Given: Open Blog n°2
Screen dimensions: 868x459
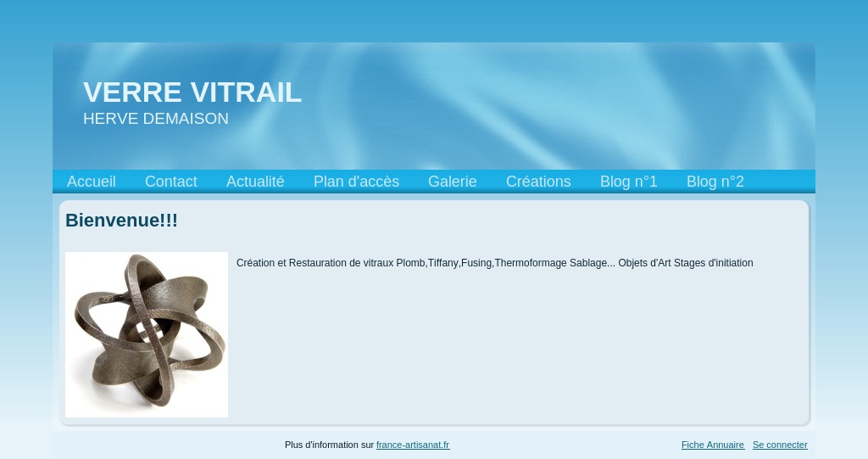Looking at the screenshot, I should [x=715, y=182].
